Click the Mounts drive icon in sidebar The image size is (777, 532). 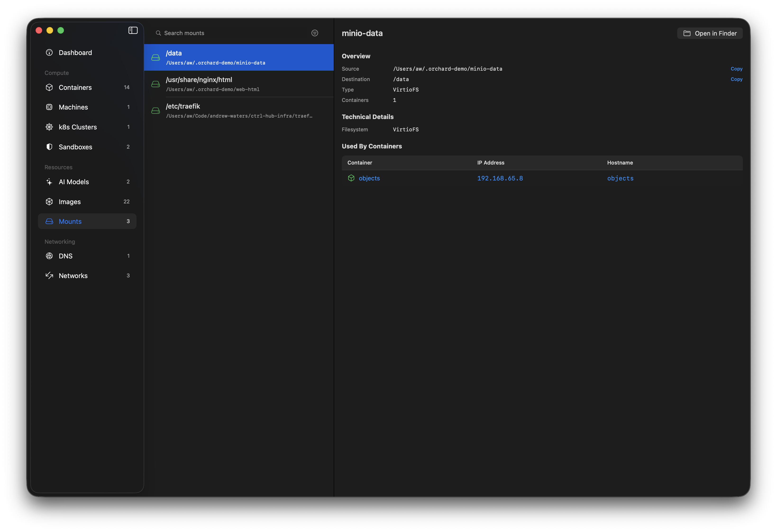pyautogui.click(x=49, y=221)
